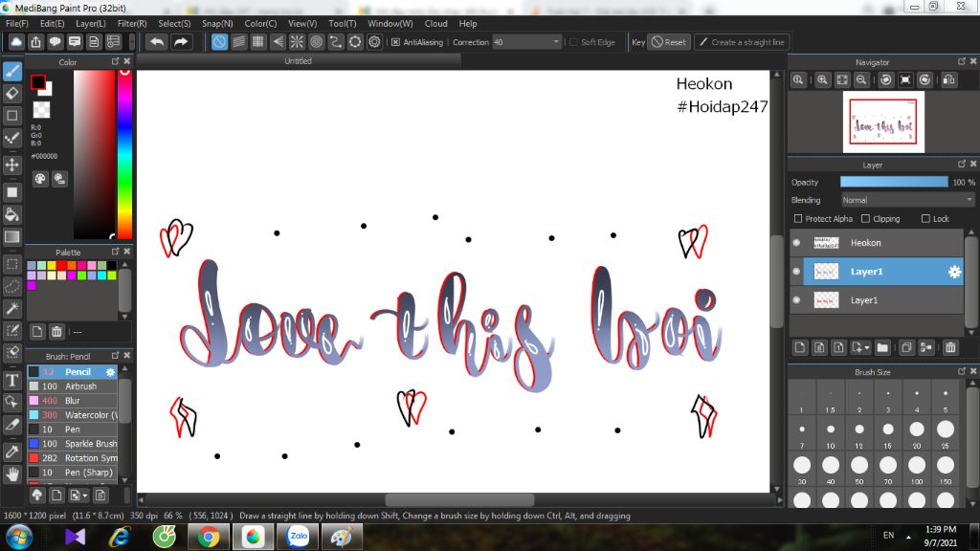
Task: Select the transparent color swatch
Action: click(x=41, y=110)
